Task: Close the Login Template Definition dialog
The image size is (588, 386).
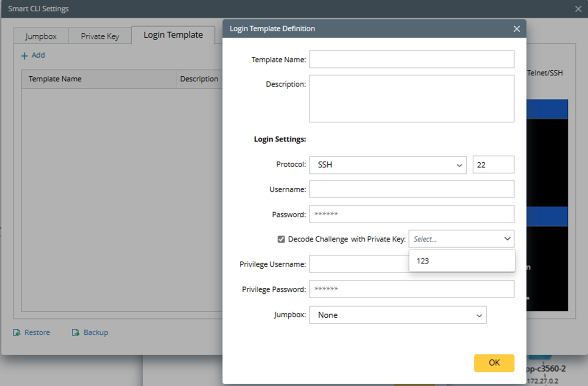Action: 516,29
